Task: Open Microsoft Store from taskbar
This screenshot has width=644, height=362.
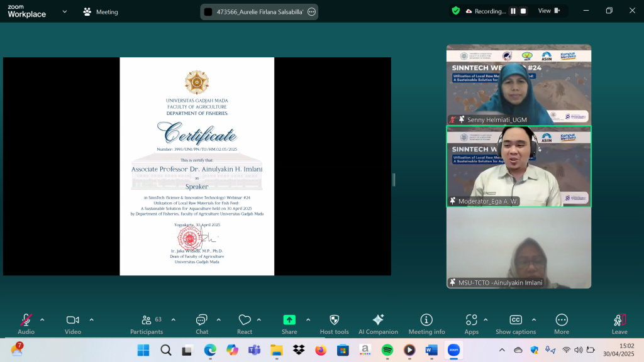Action: coord(343,350)
